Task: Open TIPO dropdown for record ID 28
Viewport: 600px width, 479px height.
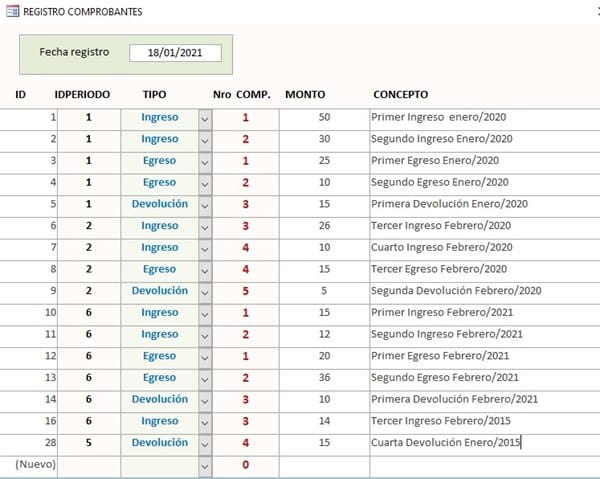Action: 205,443
